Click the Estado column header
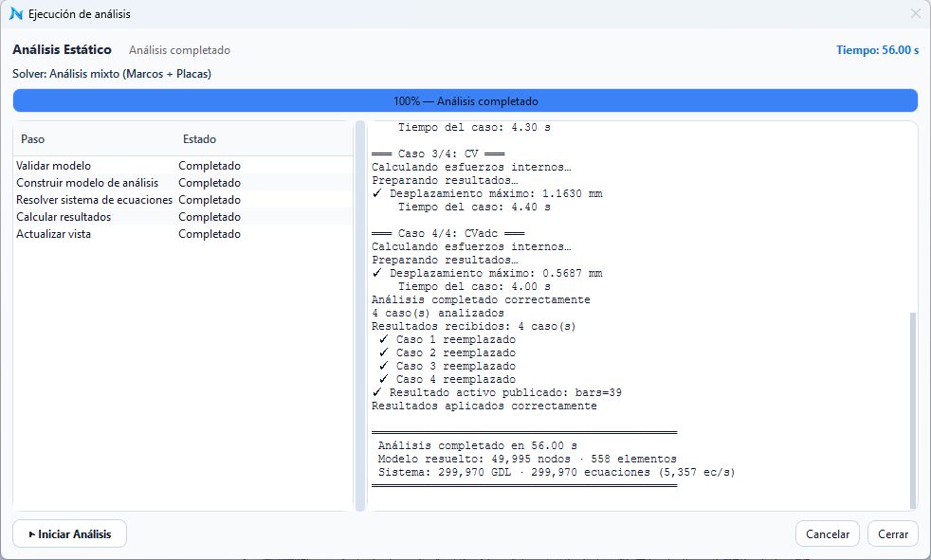The width and height of the screenshot is (931, 560). 199,139
